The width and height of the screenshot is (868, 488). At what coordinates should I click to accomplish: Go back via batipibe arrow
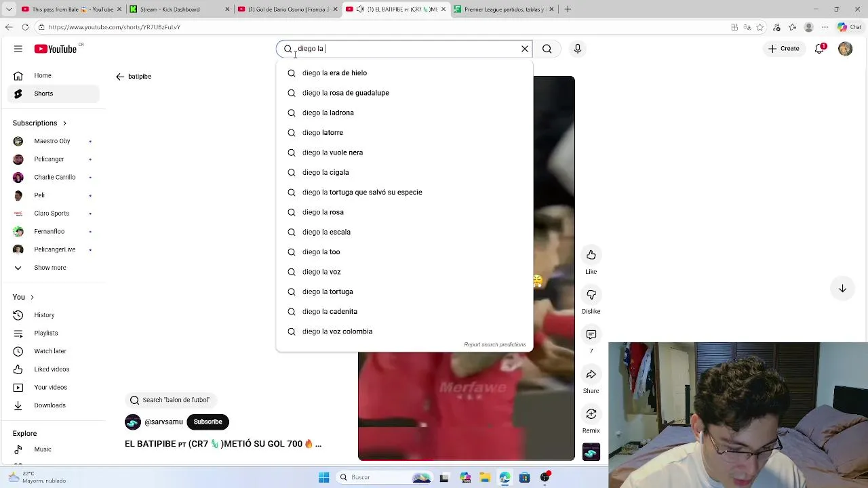coord(120,77)
